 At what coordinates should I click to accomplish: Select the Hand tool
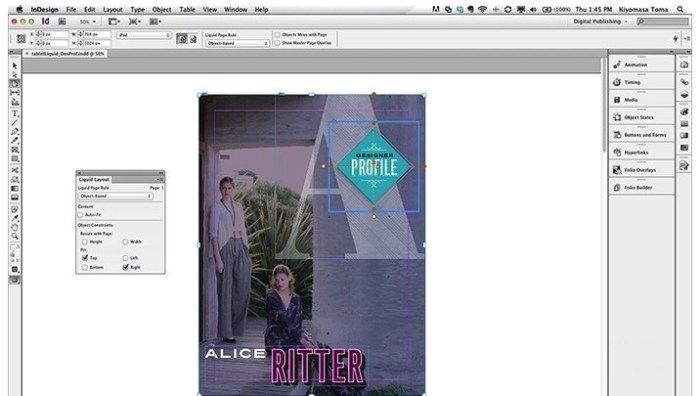point(15,227)
